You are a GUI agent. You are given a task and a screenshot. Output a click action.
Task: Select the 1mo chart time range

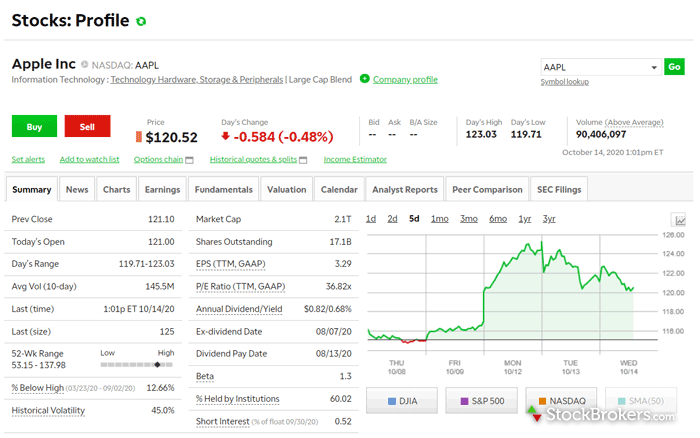tap(439, 219)
